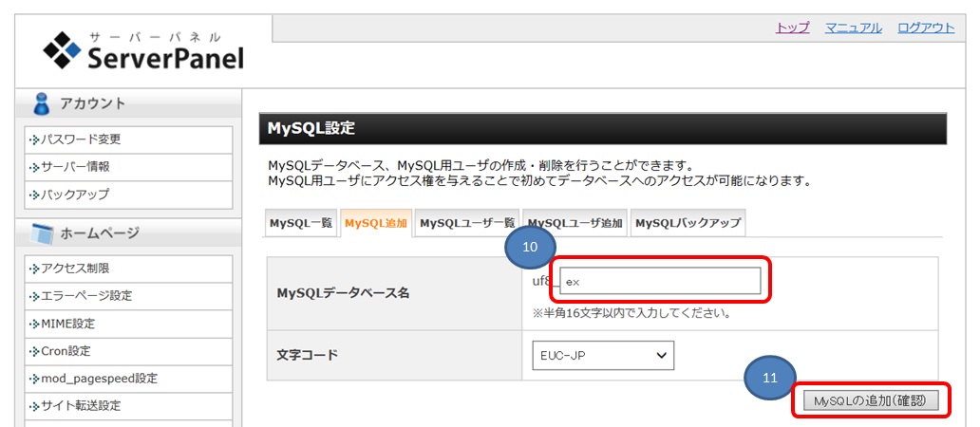Click the ※半角16文字以内 note text
This screenshot has height=427, width=980.
[x=631, y=313]
